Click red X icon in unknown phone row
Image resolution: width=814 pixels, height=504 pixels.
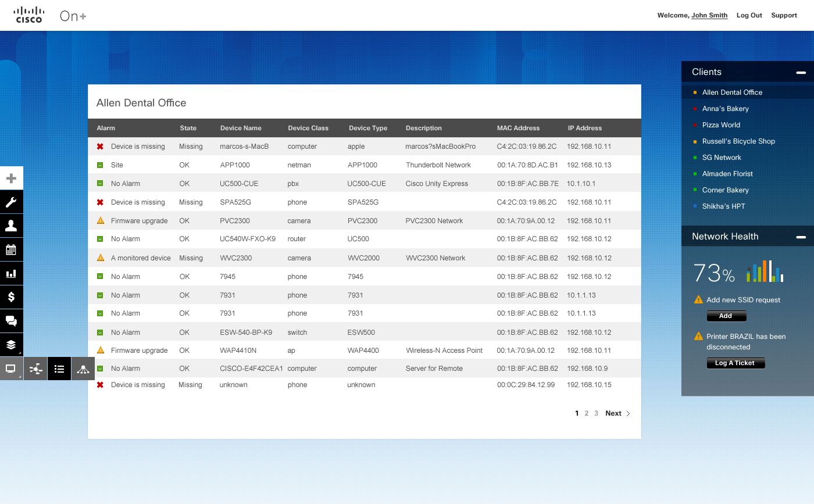point(100,385)
